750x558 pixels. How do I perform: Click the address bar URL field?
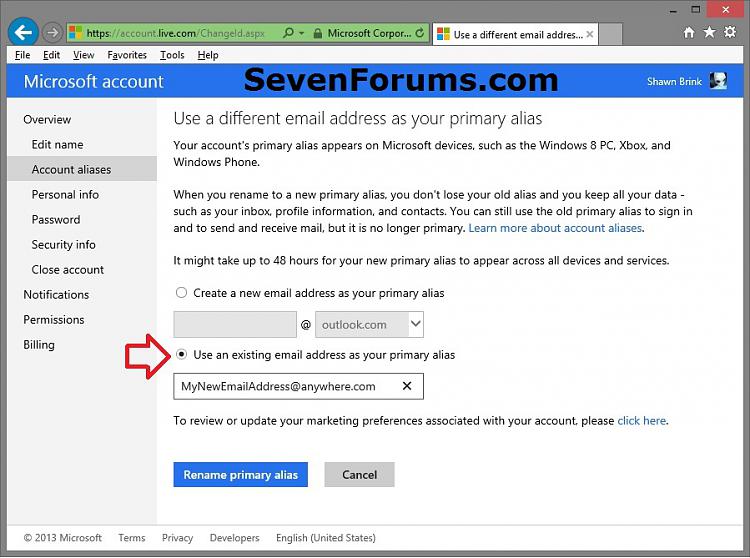coord(175,33)
